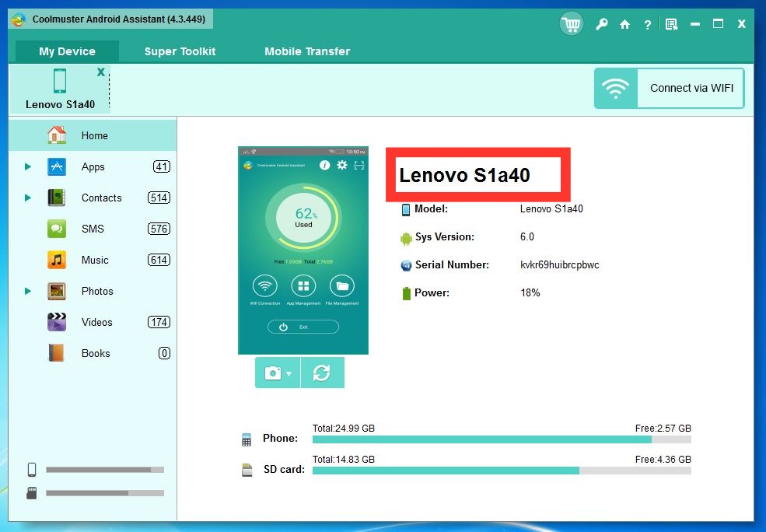Open help via the question mark icon
Image resolution: width=766 pixels, height=532 pixels.
[647, 24]
